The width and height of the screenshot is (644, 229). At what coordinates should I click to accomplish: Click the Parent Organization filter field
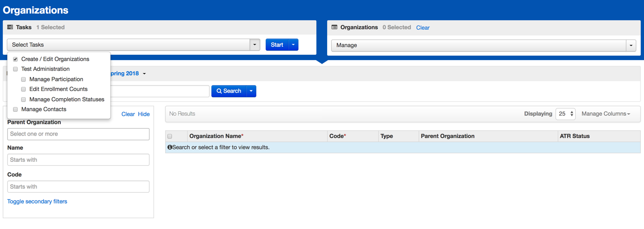tap(78, 134)
